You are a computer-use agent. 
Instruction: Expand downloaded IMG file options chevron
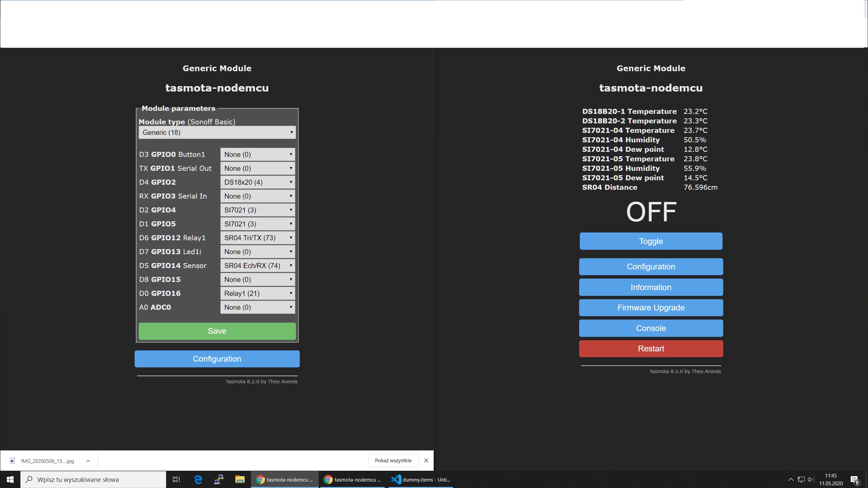pos(88,461)
